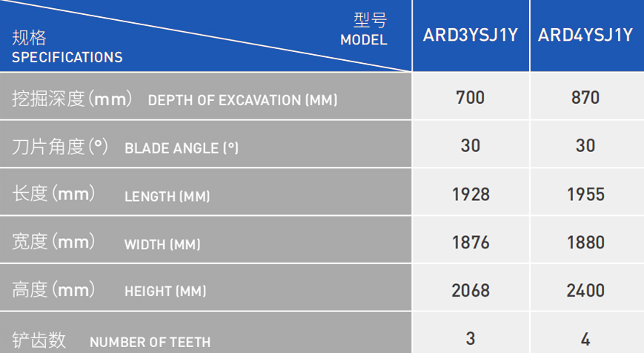Viewport: 644px width, 353px height.
Task: Select the 1928 length value
Action: coord(471,194)
